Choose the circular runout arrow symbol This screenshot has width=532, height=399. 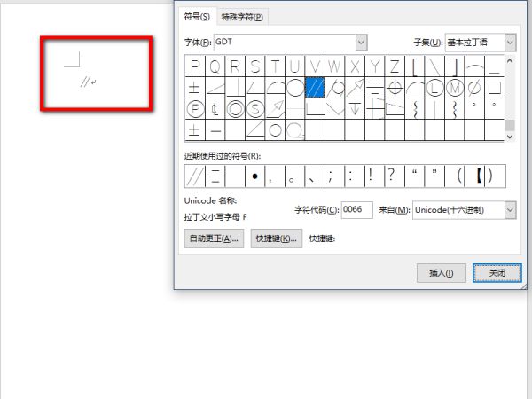355,88
